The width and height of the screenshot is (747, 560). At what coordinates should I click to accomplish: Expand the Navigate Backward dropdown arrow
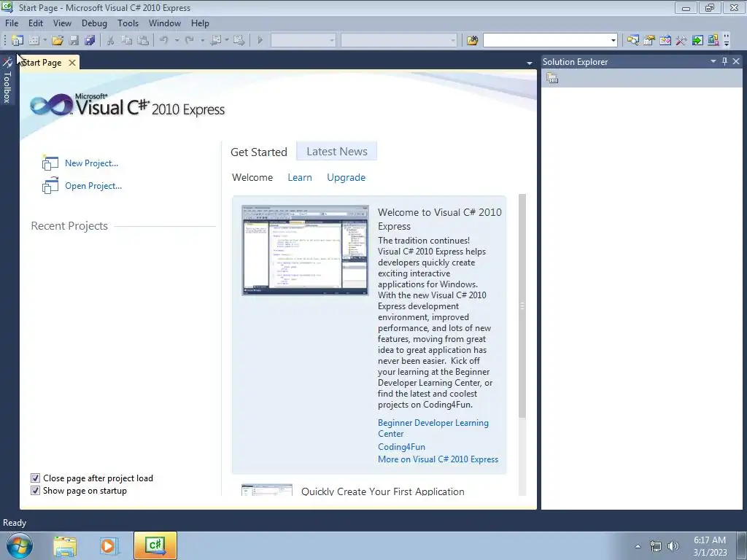click(227, 41)
